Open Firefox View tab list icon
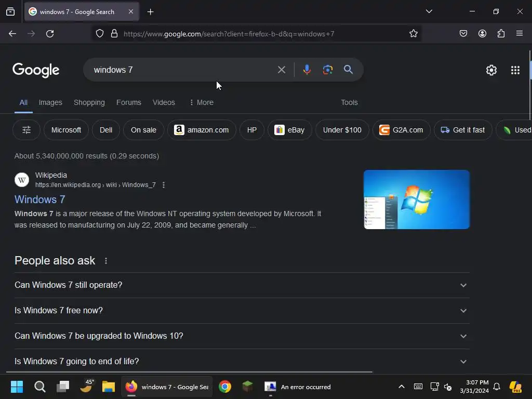Viewport: 532px width, 399px height. [x=10, y=11]
